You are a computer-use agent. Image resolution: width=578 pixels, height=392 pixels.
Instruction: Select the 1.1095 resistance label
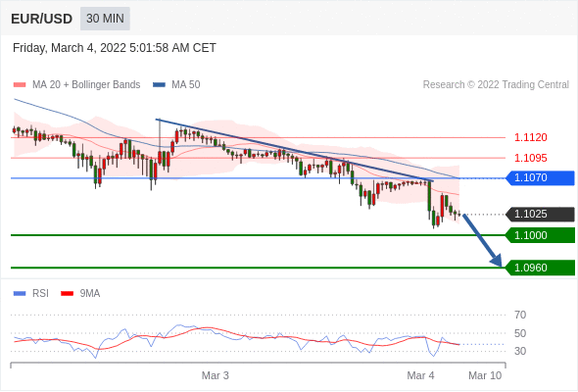tap(530, 158)
